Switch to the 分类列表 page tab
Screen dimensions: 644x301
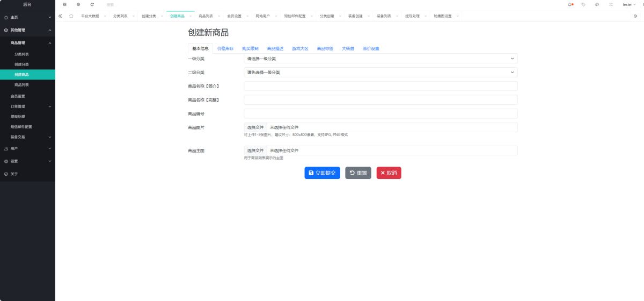point(120,16)
